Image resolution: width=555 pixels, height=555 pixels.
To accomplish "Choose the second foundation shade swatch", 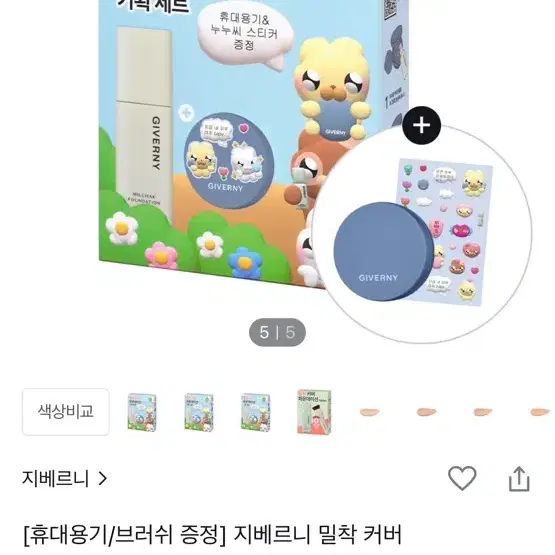I will (427, 412).
